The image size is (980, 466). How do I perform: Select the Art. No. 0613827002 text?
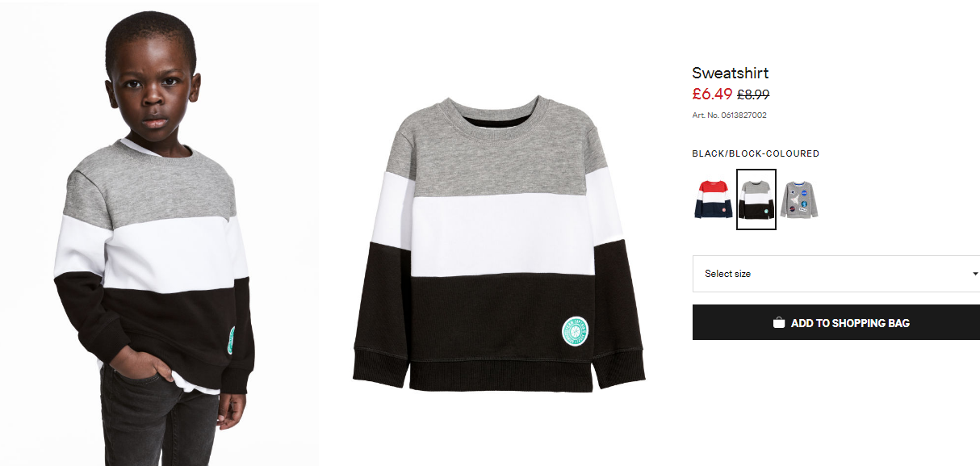pos(730,115)
